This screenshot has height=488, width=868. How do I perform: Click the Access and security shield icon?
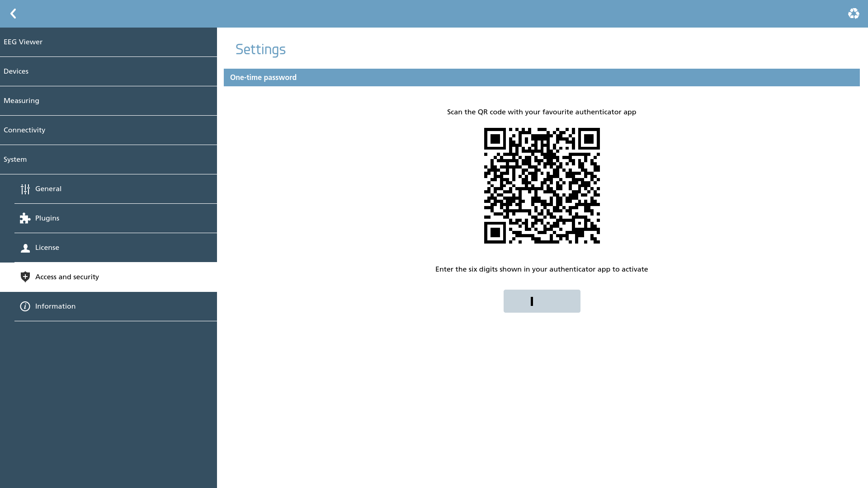tap(25, 277)
